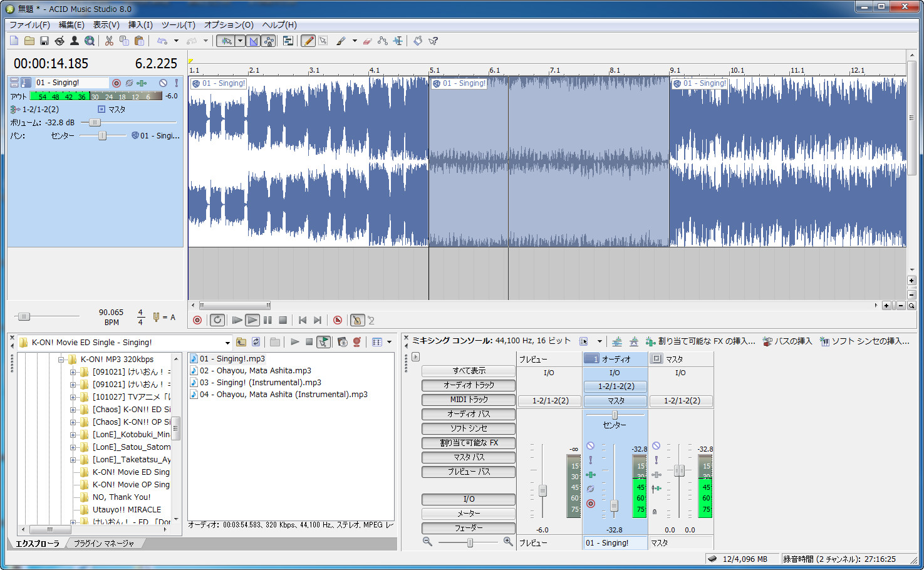Mute the Master channel in mixing console
Screen dimensions: 924x570
[x=656, y=446]
